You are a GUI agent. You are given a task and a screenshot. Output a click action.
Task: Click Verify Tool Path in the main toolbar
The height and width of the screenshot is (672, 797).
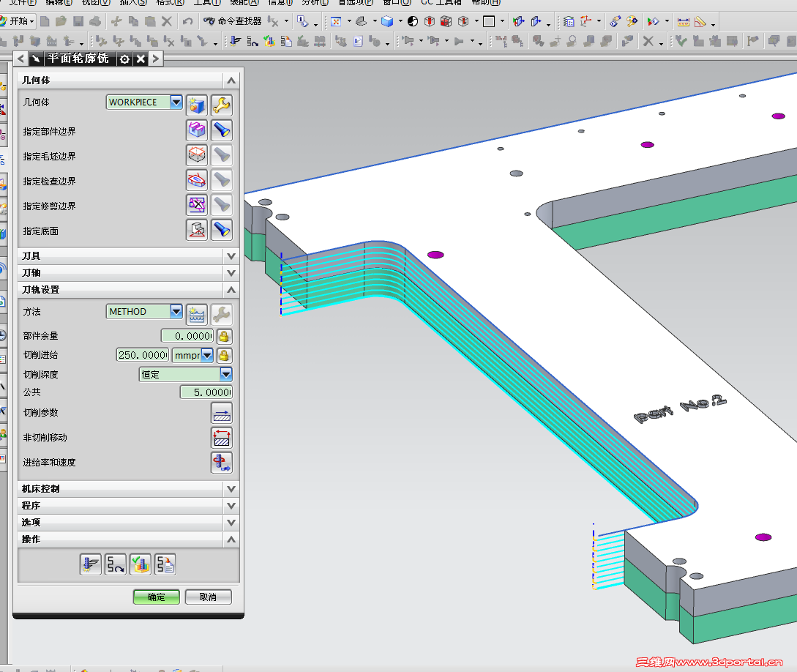pos(269,41)
